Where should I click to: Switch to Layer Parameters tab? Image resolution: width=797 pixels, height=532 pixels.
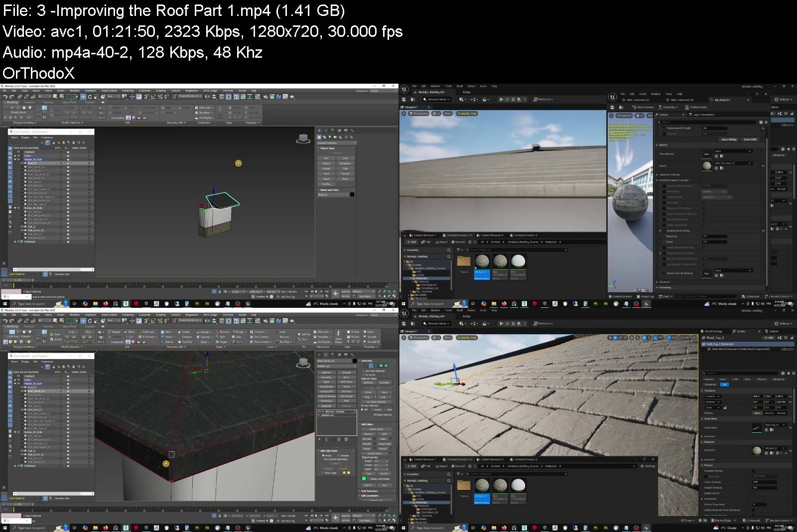[701, 115]
